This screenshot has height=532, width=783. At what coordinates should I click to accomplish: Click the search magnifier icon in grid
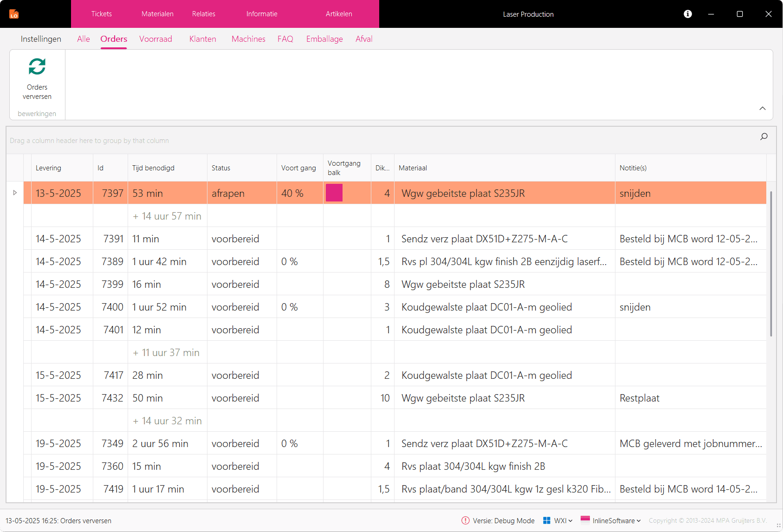[x=764, y=136]
